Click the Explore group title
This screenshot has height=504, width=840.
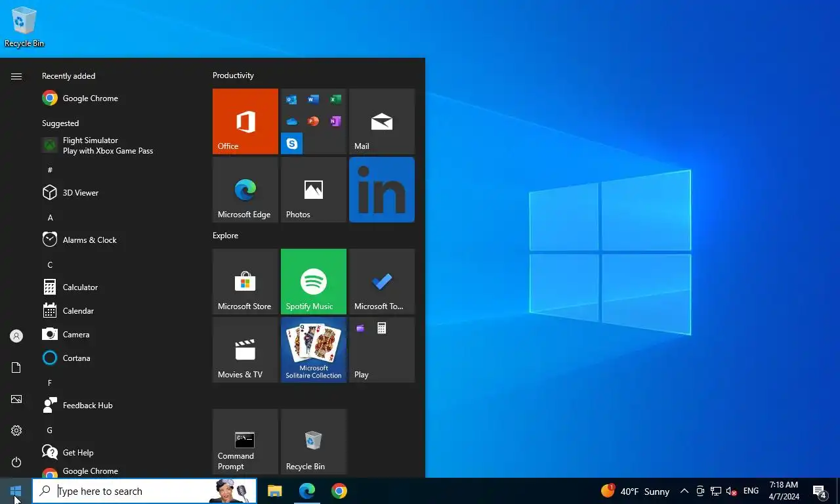tap(225, 236)
